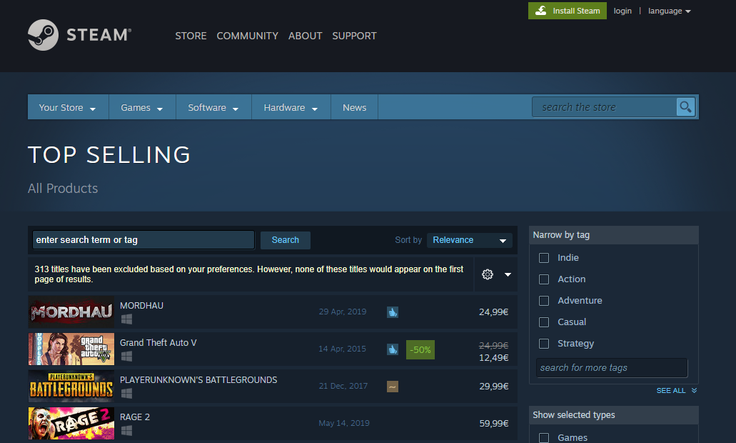Viewport: 736px width, 443px height.
Task: Click the 29 Apr, 2019 release date
Action: 343,312
